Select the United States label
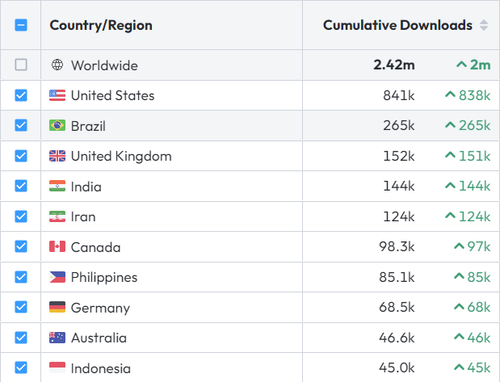500x382 pixels. [x=113, y=96]
